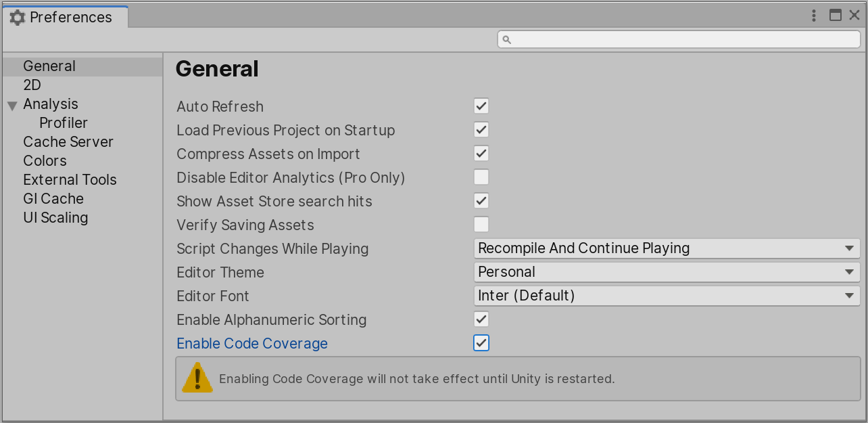
Task: Select the Colors settings category
Action: 45,161
